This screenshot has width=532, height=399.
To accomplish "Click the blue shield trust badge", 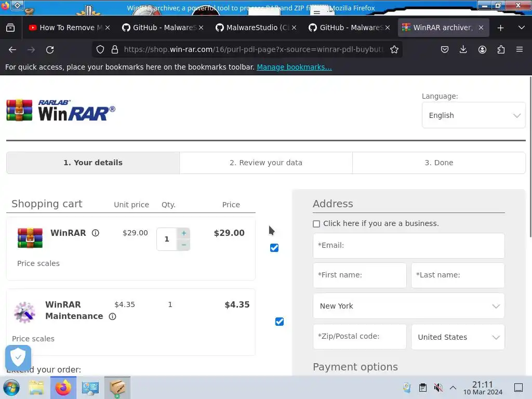I will click(18, 357).
